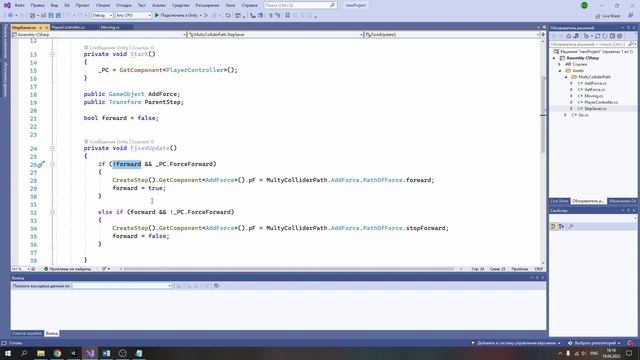Open the Any CPU platform dropdown

133,15
